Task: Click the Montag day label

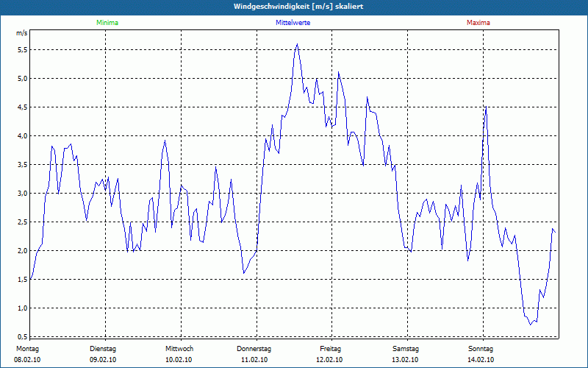Action: click(x=27, y=349)
